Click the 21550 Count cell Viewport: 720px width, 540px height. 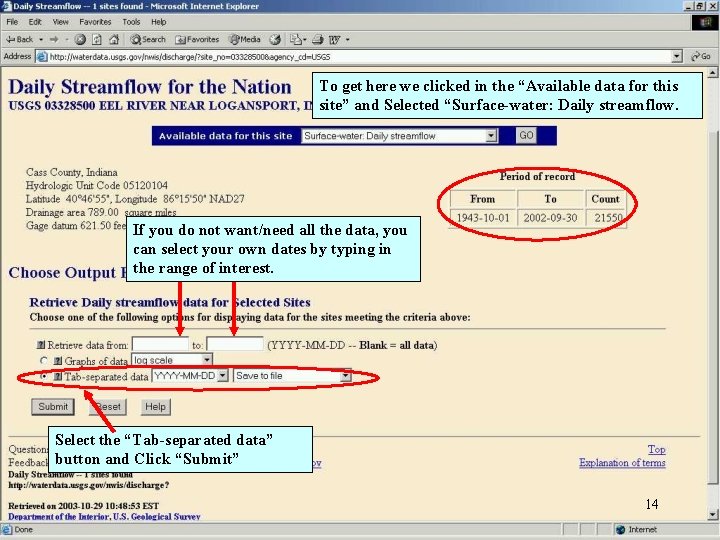[606, 218]
